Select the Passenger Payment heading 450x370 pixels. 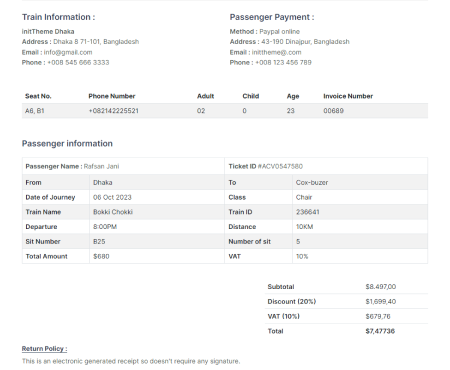[x=272, y=17]
